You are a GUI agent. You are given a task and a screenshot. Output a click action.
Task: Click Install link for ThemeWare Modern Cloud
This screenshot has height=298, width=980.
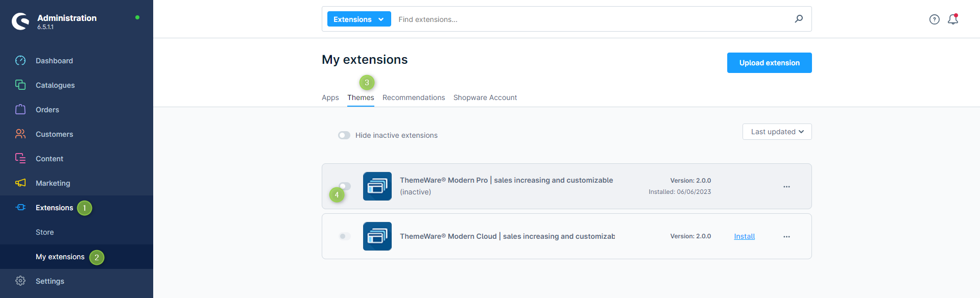[x=744, y=236]
